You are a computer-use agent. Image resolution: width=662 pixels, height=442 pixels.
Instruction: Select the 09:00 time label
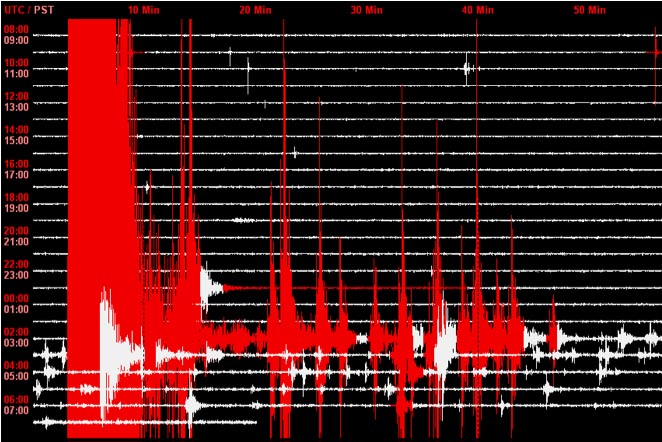16,40
